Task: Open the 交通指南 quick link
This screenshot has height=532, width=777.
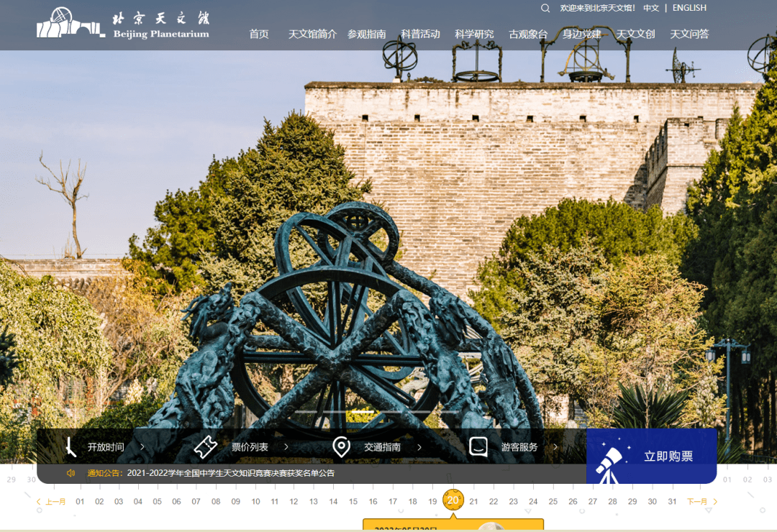Action: 382,446
